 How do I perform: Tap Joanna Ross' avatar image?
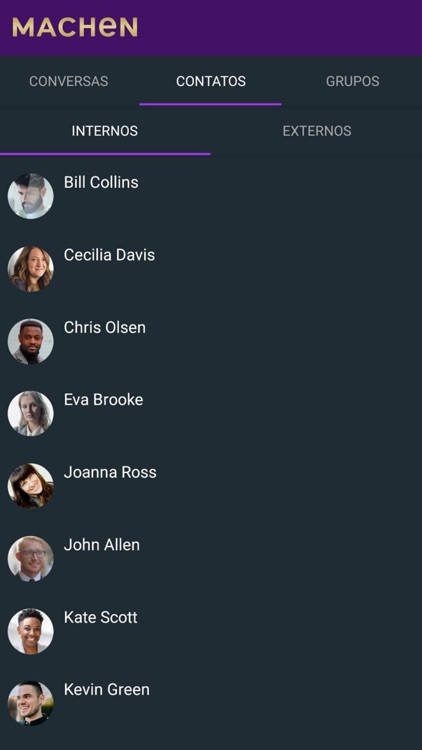31,486
